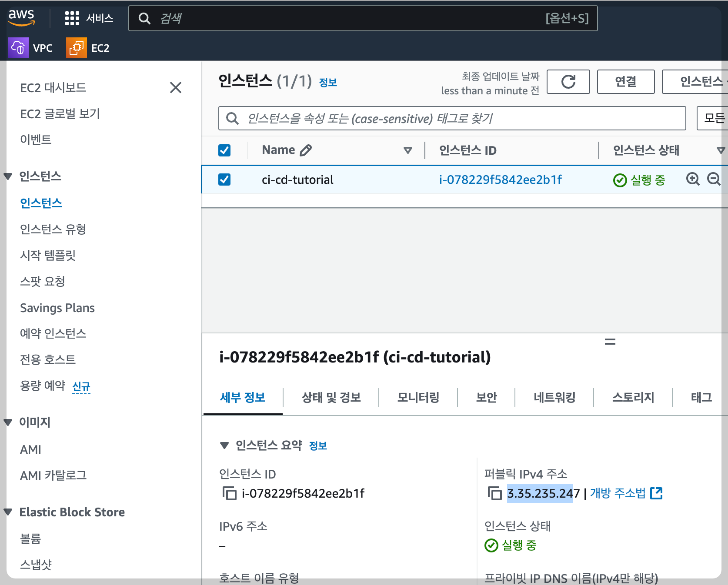Uncheck the ci-cd-tutorial row checkbox
The image size is (728, 585).
(224, 179)
